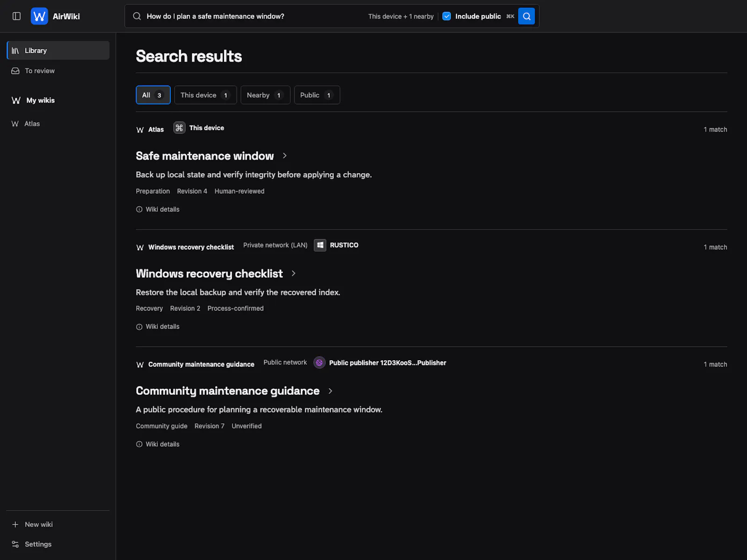747x560 pixels.
Task: Switch to the Public tab
Action: [x=317, y=95]
